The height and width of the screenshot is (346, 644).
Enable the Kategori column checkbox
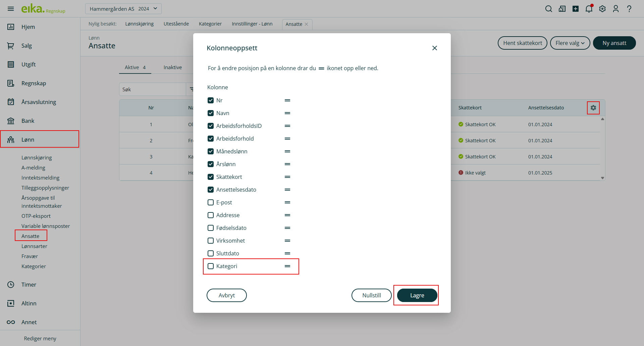coord(211,266)
